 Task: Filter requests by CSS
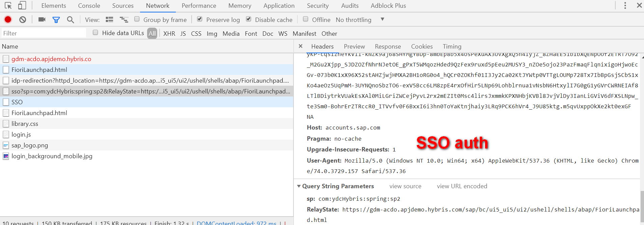[x=196, y=34]
